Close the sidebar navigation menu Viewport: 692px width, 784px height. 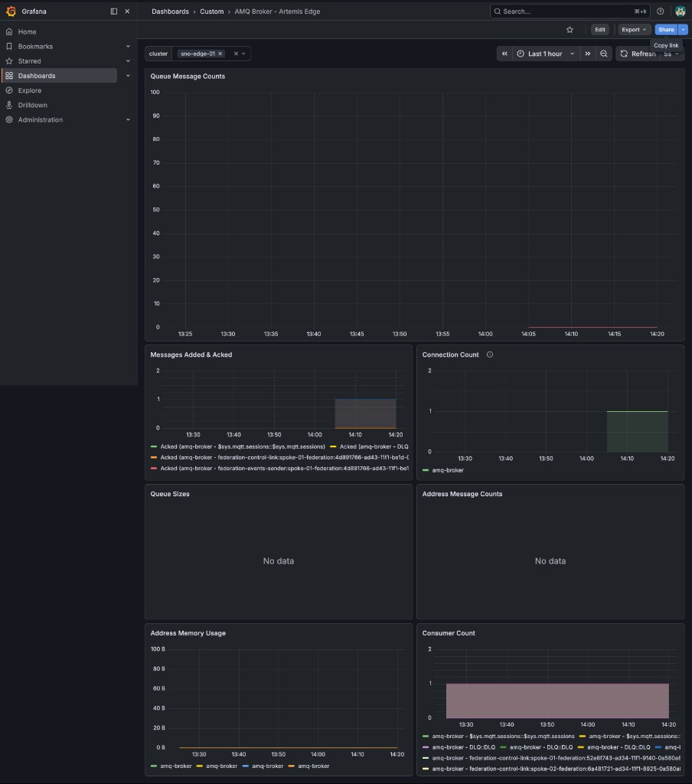127,11
